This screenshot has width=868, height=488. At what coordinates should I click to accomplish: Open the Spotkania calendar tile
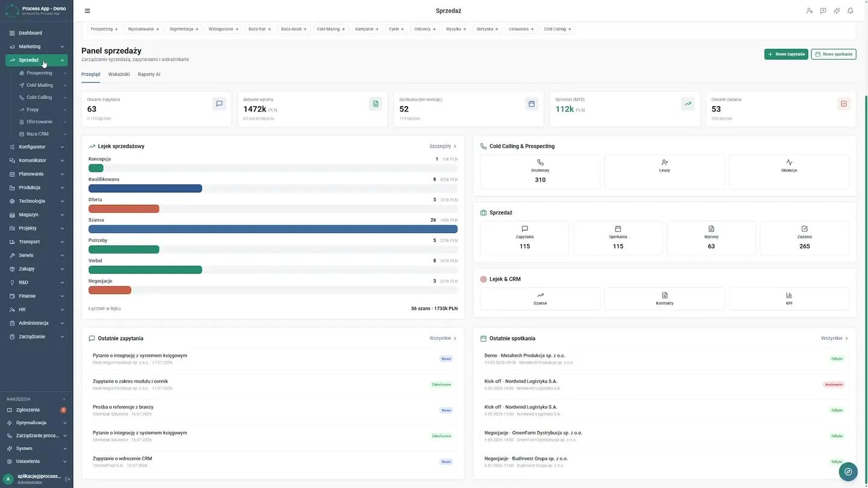tap(618, 238)
